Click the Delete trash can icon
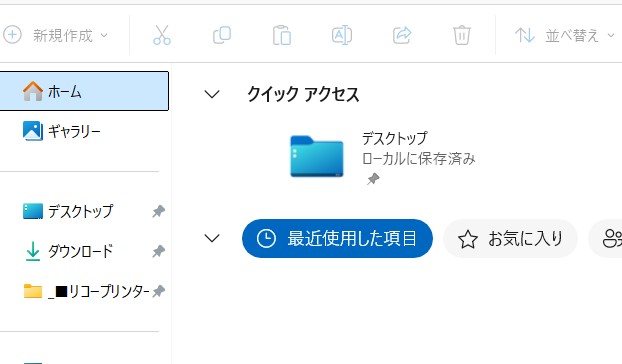This screenshot has width=622, height=364. click(x=462, y=35)
